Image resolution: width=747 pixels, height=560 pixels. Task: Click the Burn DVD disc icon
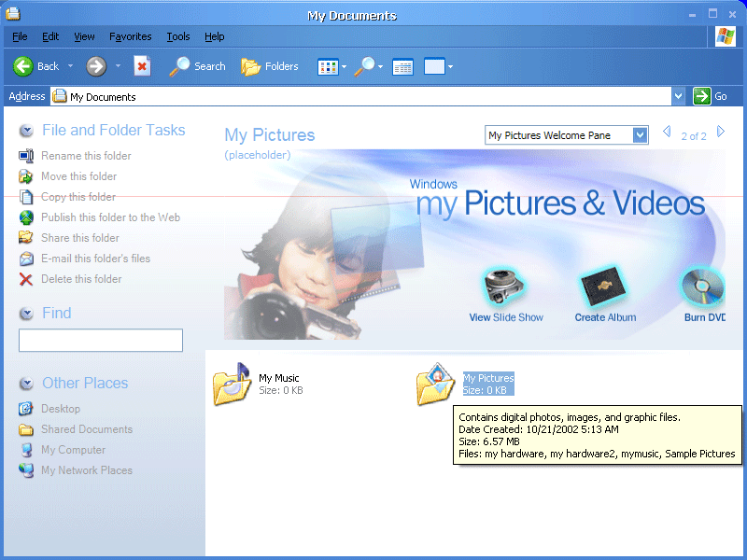click(x=703, y=287)
